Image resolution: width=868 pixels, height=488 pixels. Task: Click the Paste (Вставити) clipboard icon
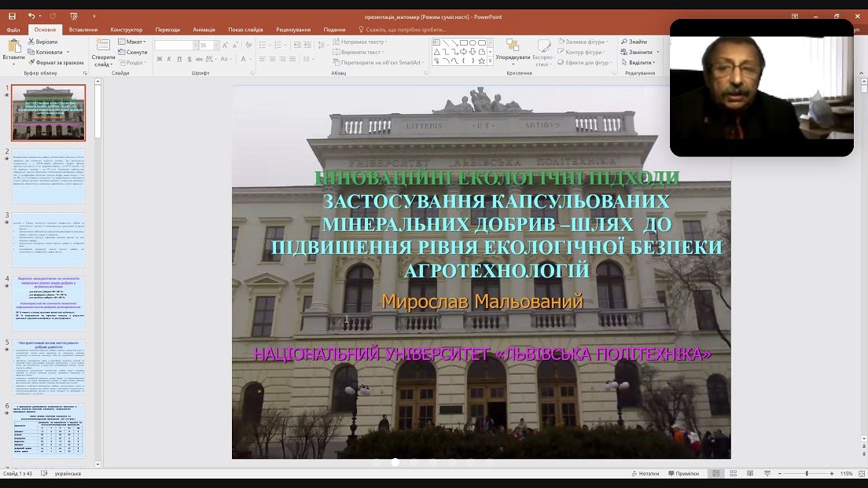(14, 46)
